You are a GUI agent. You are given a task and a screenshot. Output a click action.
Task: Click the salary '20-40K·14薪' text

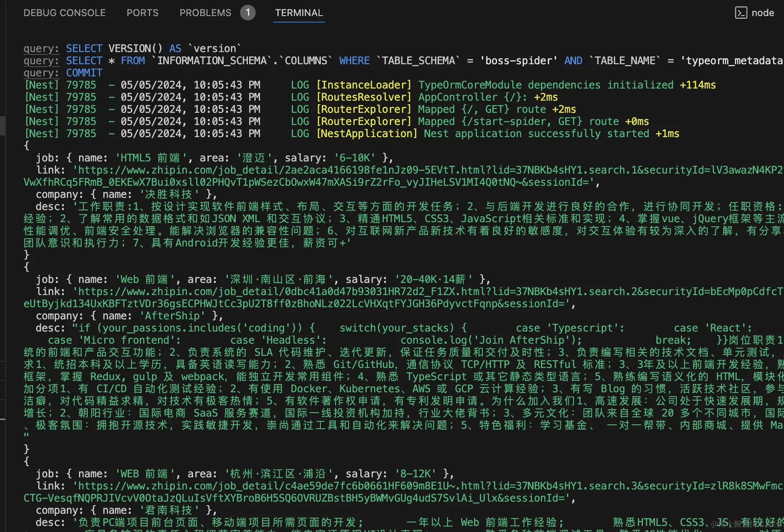coord(433,279)
